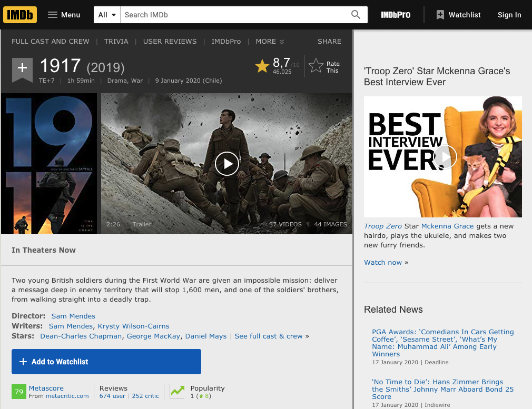
Task: Click the Metascore 79 badge
Action: 19,392
